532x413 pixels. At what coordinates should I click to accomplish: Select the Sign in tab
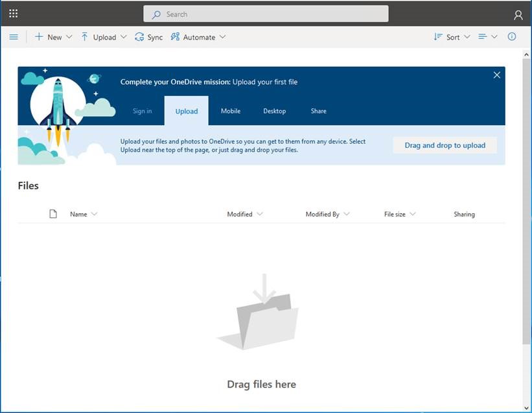click(x=142, y=111)
